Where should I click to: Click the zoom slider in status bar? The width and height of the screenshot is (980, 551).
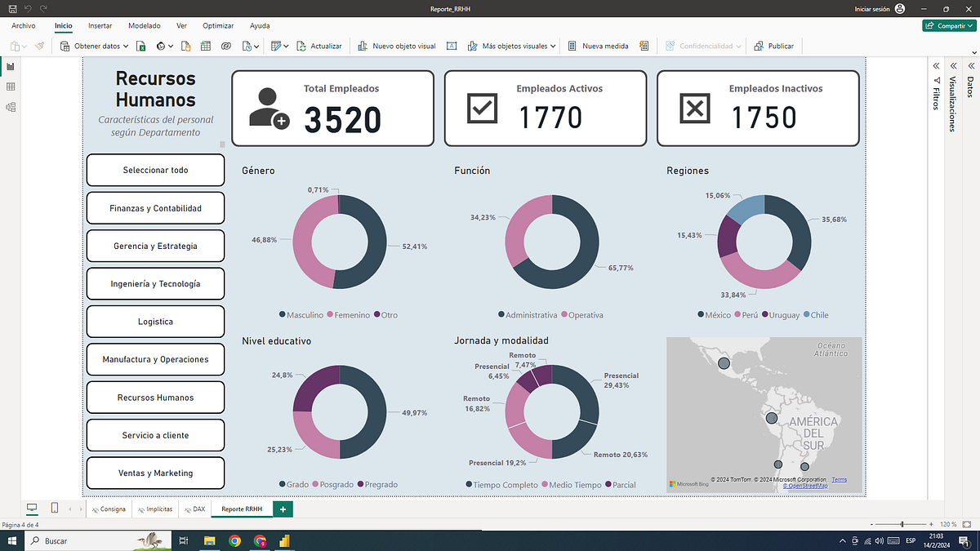point(902,524)
